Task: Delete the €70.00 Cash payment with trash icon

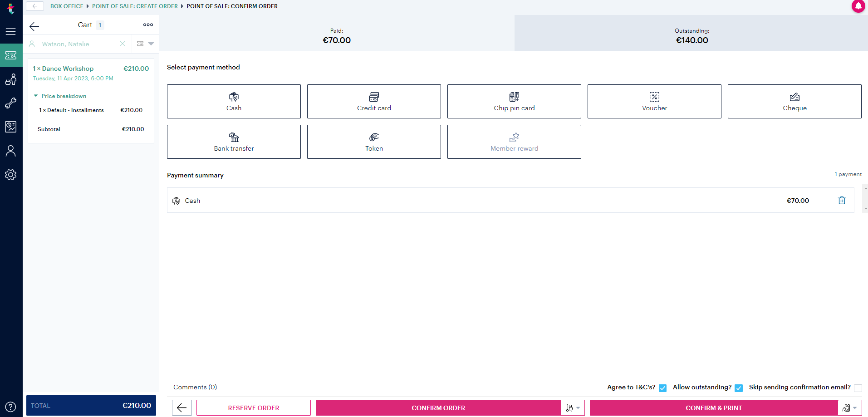Action: point(842,200)
